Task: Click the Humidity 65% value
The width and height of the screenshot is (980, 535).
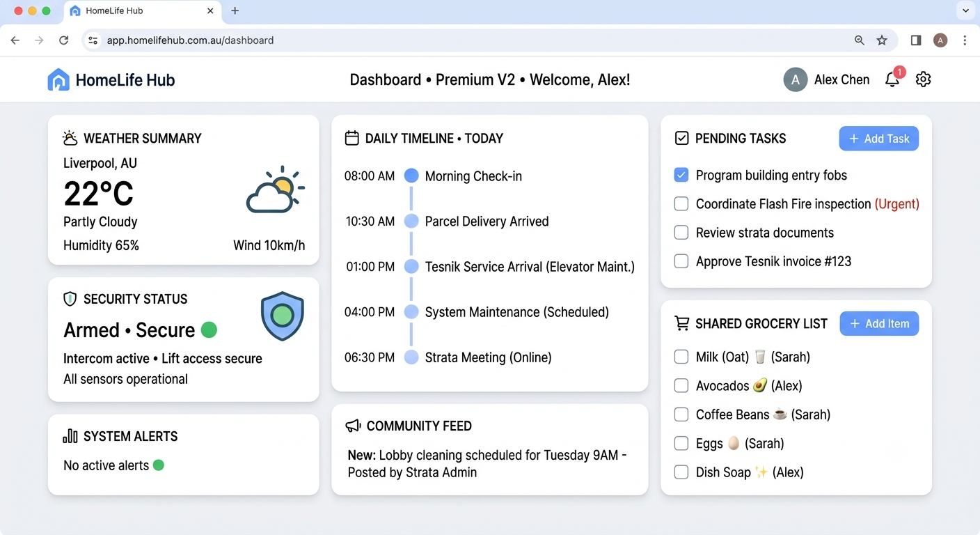Action: 101,245
